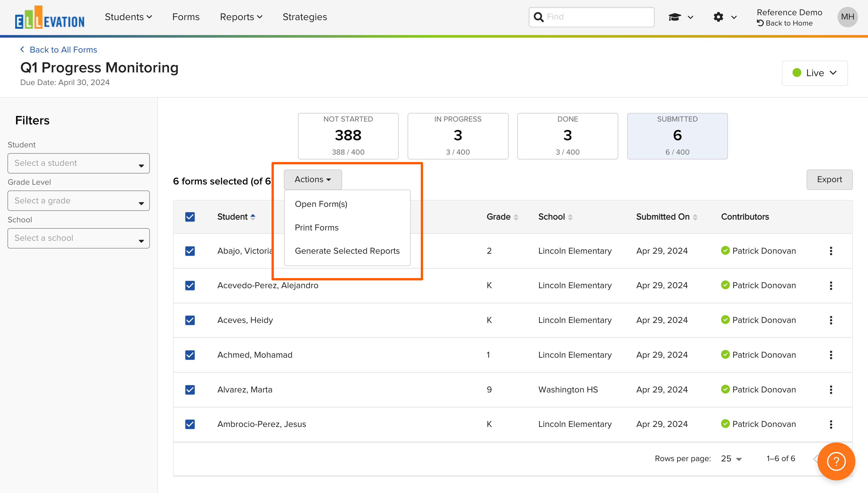Expand the Students nav dropdown
Viewport: 868px width, 493px height.
click(128, 17)
